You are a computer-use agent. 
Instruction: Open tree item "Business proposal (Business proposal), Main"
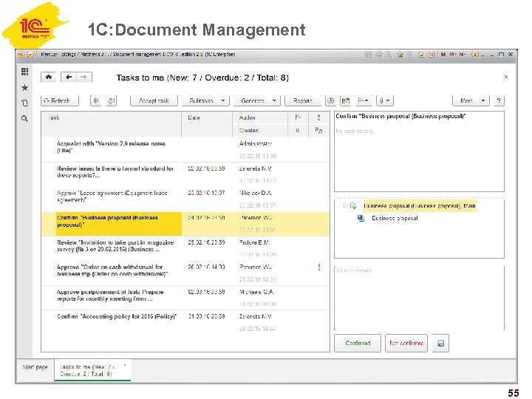(x=420, y=205)
